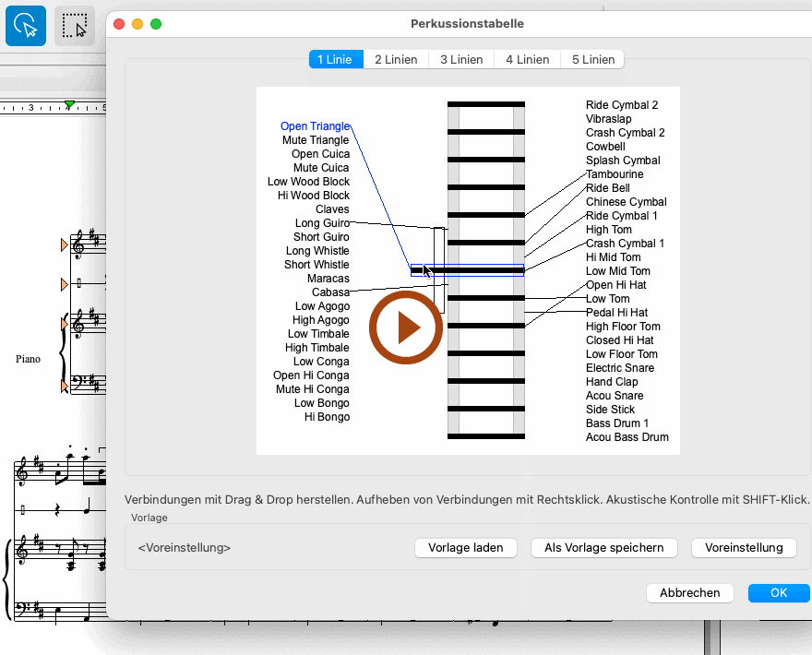Select Open Triangle in instrument list
The image size is (812, 655).
[315, 126]
